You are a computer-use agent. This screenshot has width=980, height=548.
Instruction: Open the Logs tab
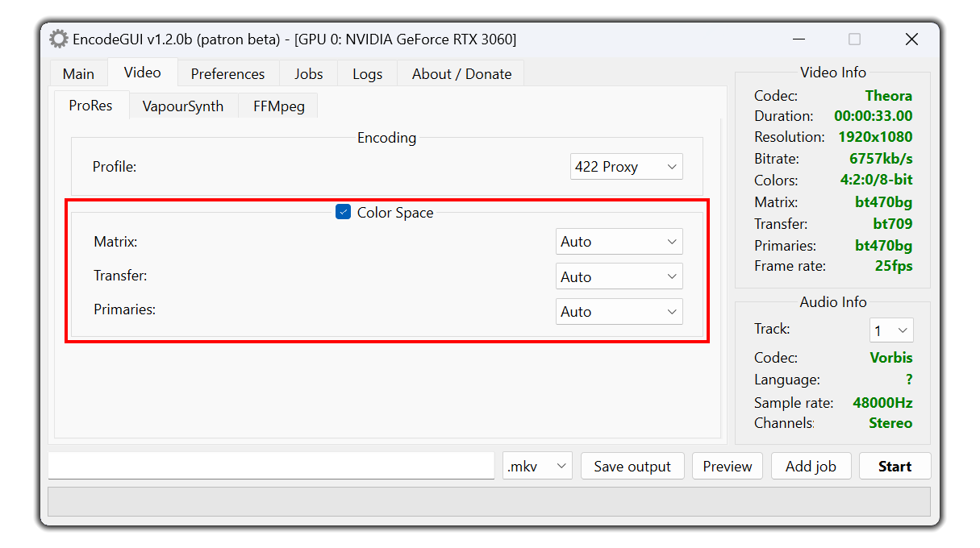pos(367,73)
